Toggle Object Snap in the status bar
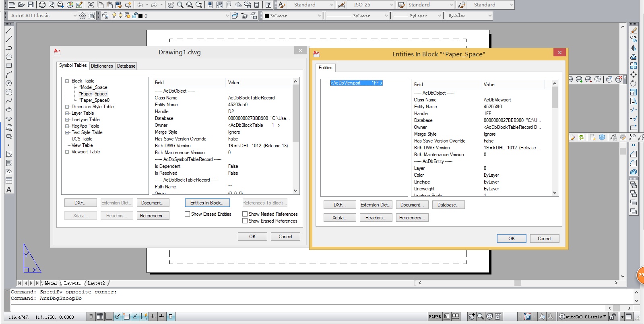Viewport: 644px width, 324px height. pos(126,316)
